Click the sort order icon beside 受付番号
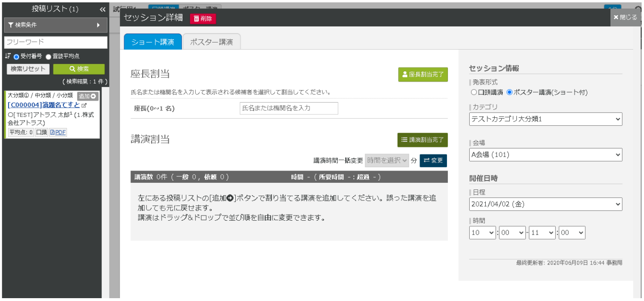Viewport: 644px width, 301px height. tap(7, 55)
